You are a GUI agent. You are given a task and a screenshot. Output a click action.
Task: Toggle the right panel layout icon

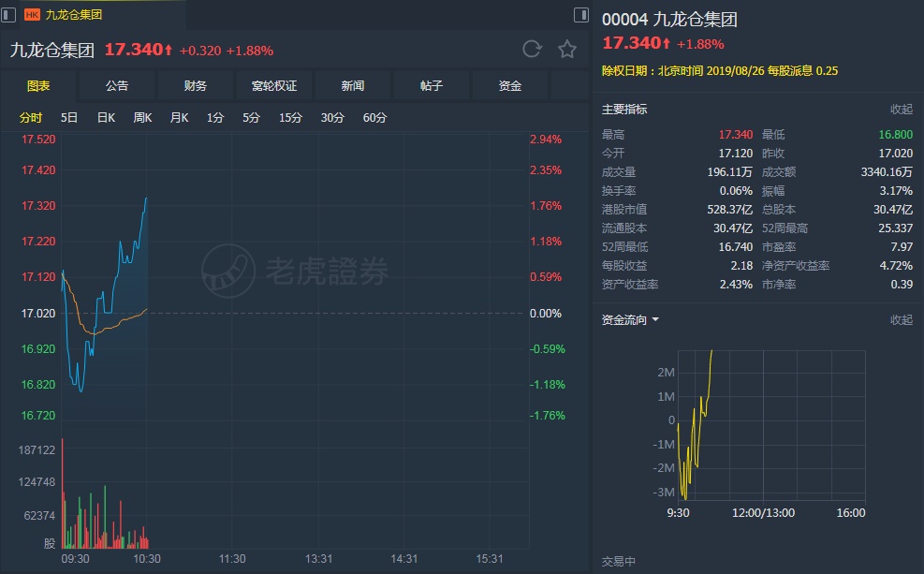[581, 15]
